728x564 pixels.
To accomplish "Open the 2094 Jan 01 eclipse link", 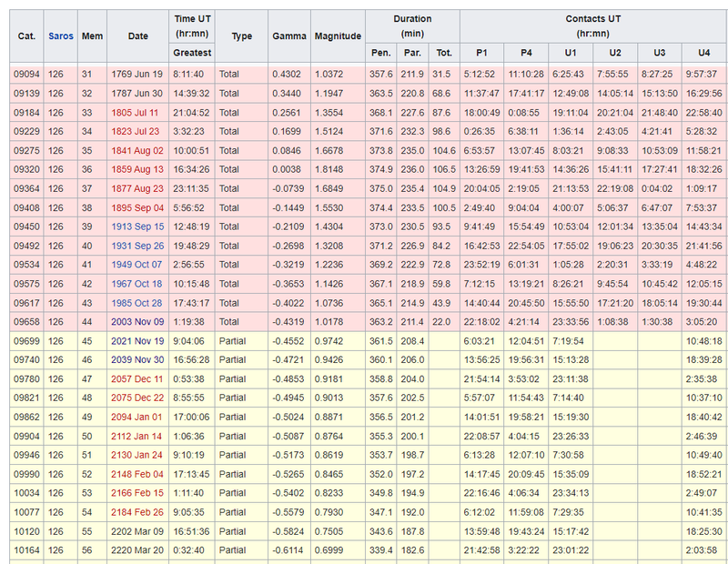I will click(136, 418).
